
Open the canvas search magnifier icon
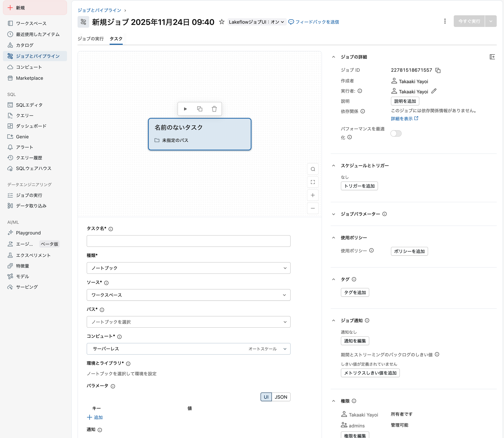pyautogui.click(x=313, y=169)
